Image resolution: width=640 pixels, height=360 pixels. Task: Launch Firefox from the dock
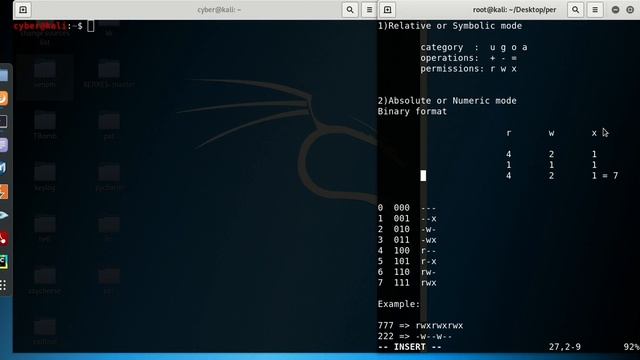[3, 98]
